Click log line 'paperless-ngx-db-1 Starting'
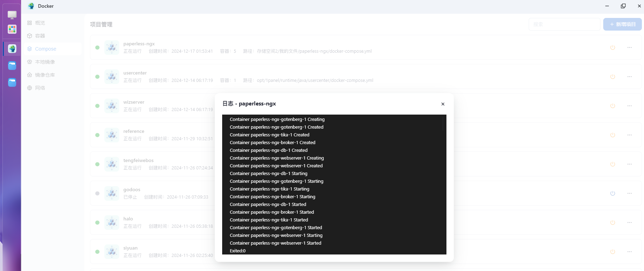 [x=269, y=174]
